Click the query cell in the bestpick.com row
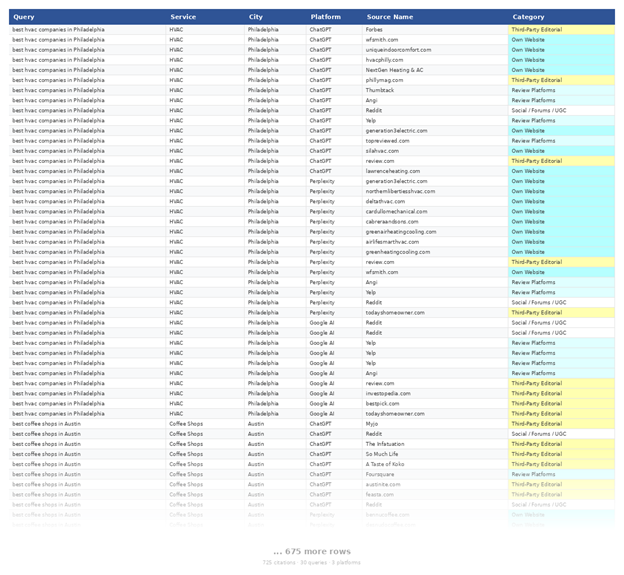 [87, 403]
